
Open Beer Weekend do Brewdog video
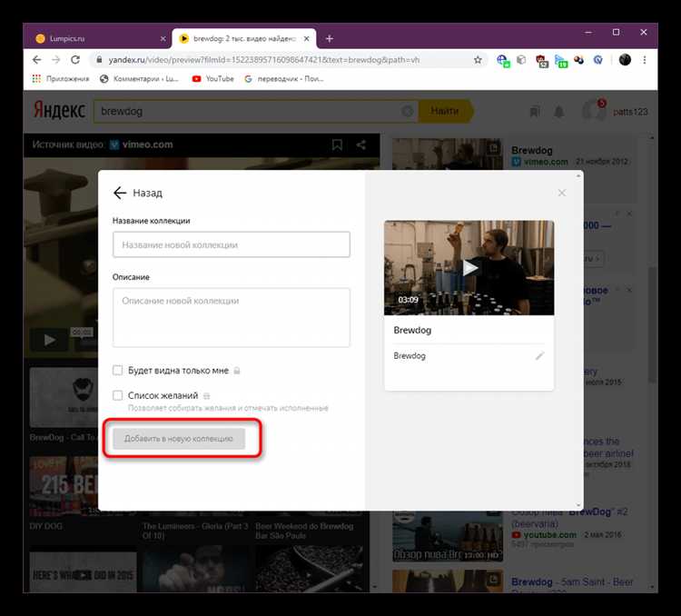(x=304, y=531)
